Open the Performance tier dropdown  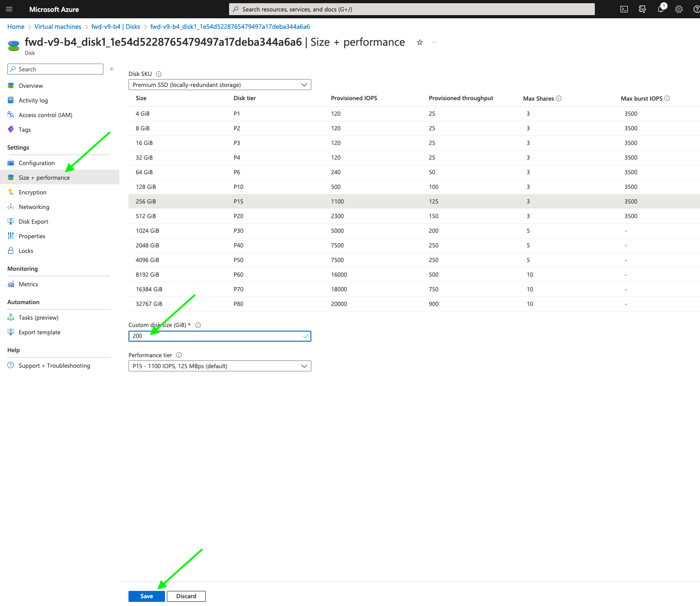219,366
